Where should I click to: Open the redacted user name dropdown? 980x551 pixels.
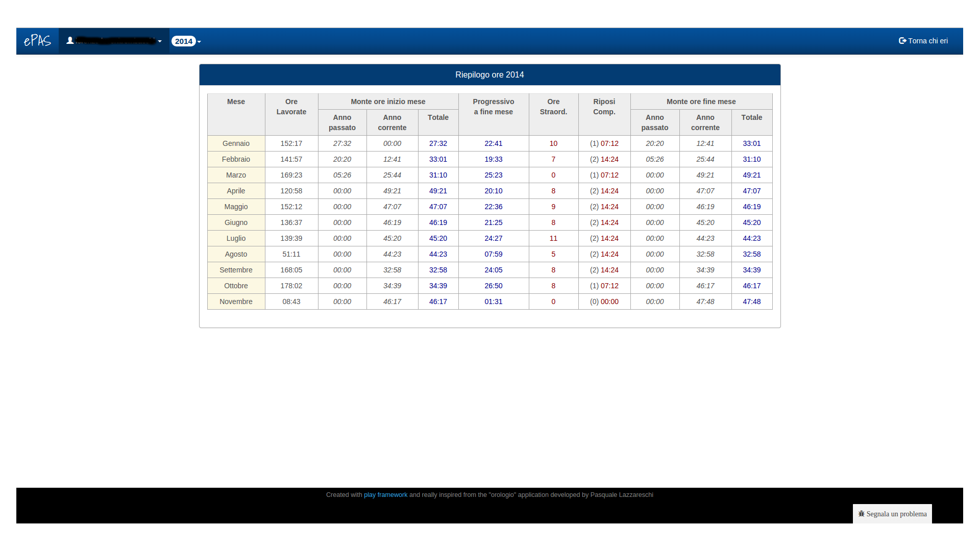[x=115, y=41]
